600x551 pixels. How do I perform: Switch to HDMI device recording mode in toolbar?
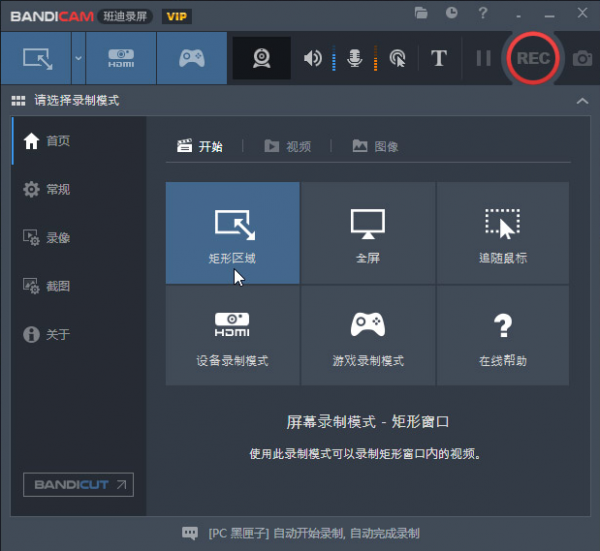click(121, 58)
